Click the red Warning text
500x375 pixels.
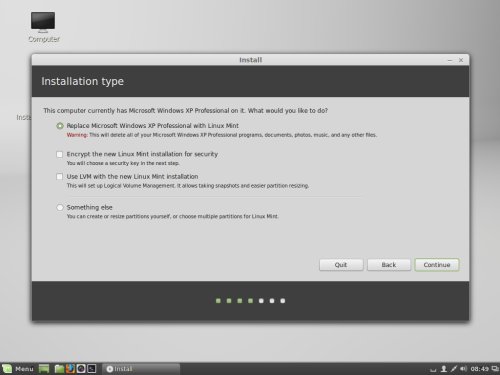[x=77, y=135]
